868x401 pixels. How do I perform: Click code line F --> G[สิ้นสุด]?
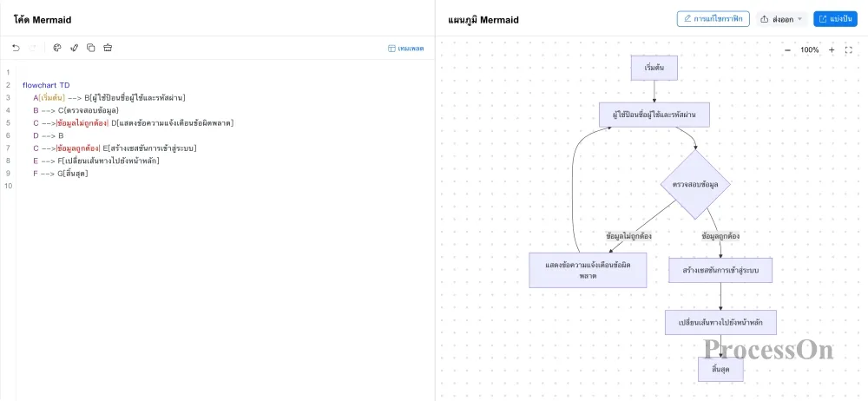tap(61, 174)
